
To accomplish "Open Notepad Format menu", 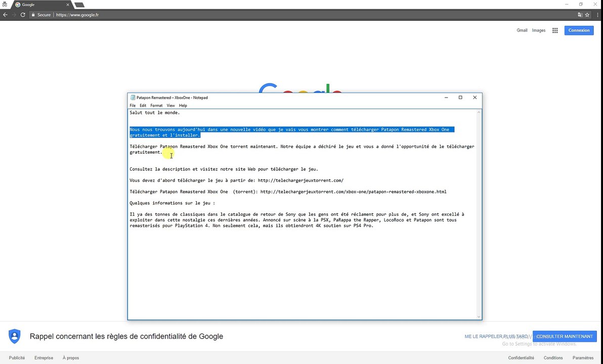I will (x=156, y=105).
